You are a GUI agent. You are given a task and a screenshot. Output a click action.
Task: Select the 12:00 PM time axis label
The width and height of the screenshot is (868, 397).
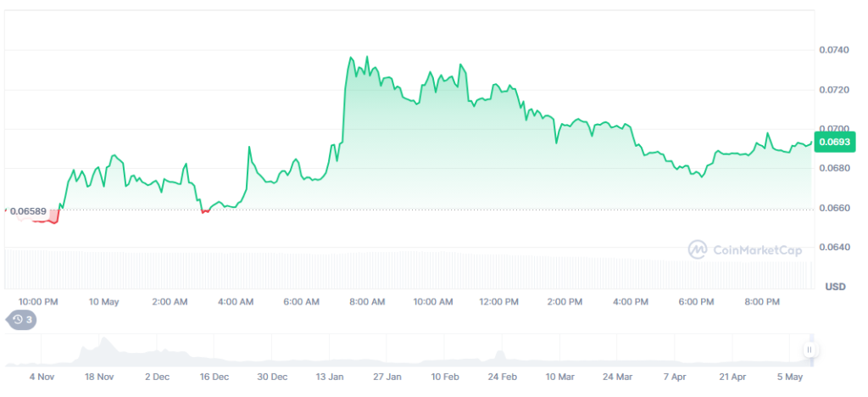tap(498, 302)
